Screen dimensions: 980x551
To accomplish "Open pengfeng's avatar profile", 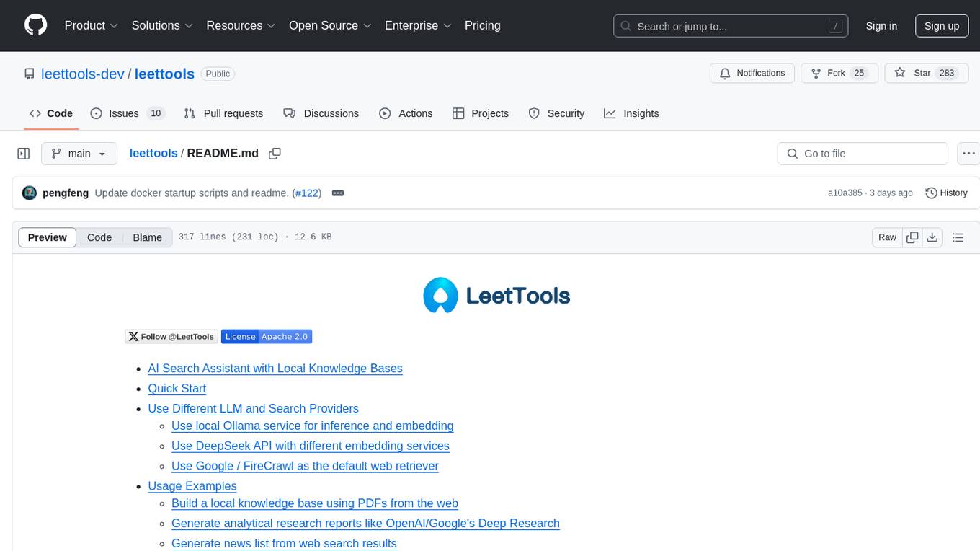I will 30,193.
